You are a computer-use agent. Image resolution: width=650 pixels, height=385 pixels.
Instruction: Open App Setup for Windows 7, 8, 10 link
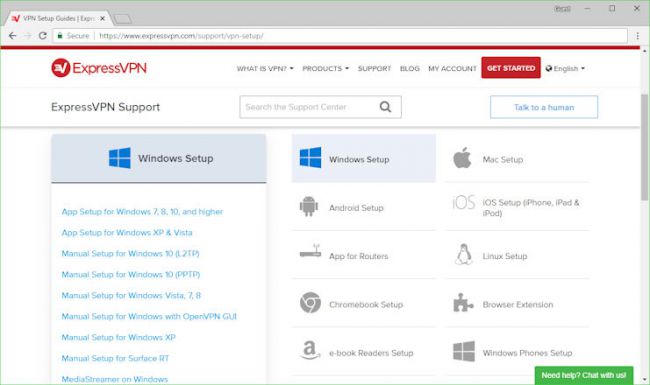[x=142, y=212]
